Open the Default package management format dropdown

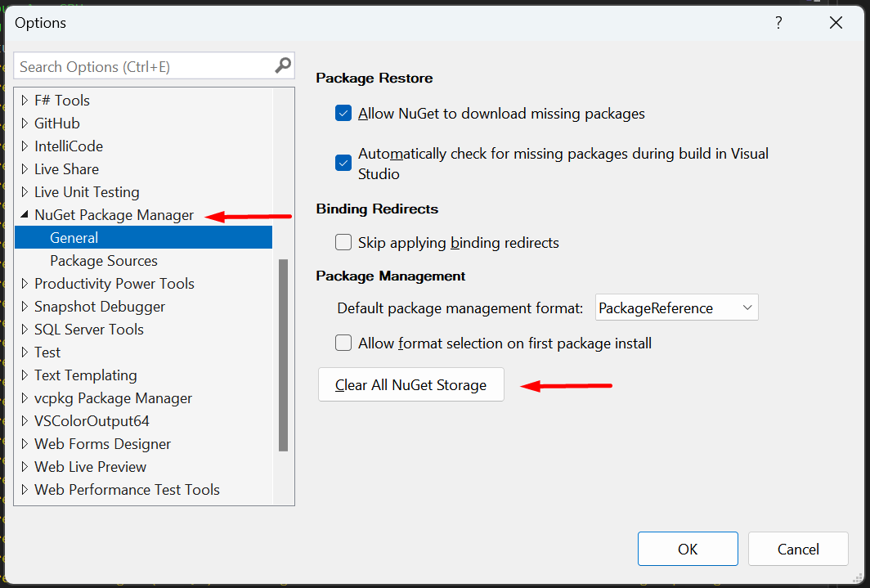pos(745,307)
